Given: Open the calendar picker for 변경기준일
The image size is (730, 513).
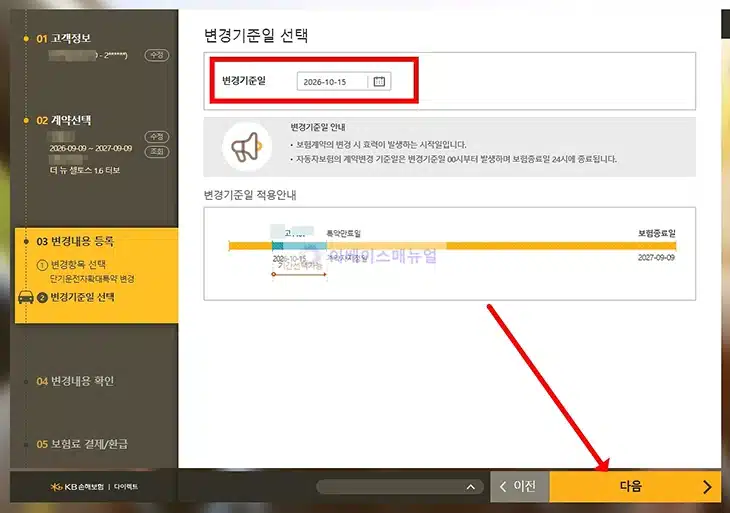Looking at the screenshot, I should pyautogui.click(x=379, y=81).
